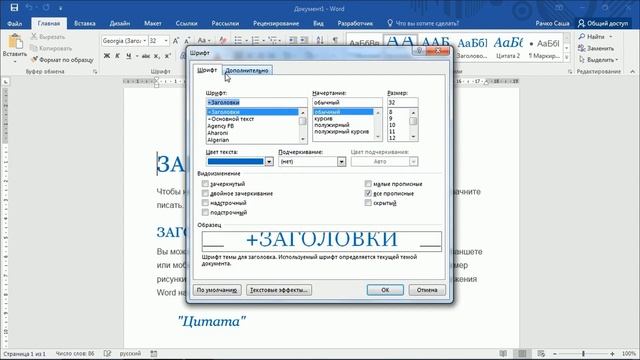
Task: Apply superscript with the x² icon
Action: pyautogui.click(x=167, y=56)
